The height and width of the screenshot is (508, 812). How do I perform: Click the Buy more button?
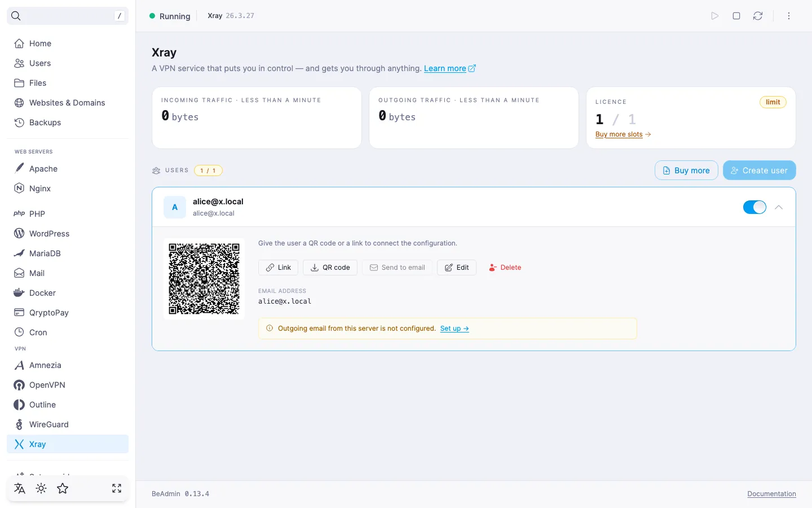[686, 170]
